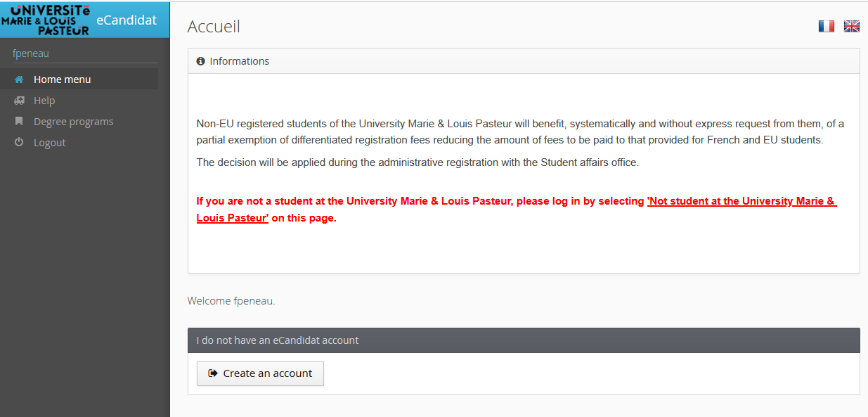Switch language with the British flag
Image resolution: width=868 pixels, height=417 pixels.
851,26
